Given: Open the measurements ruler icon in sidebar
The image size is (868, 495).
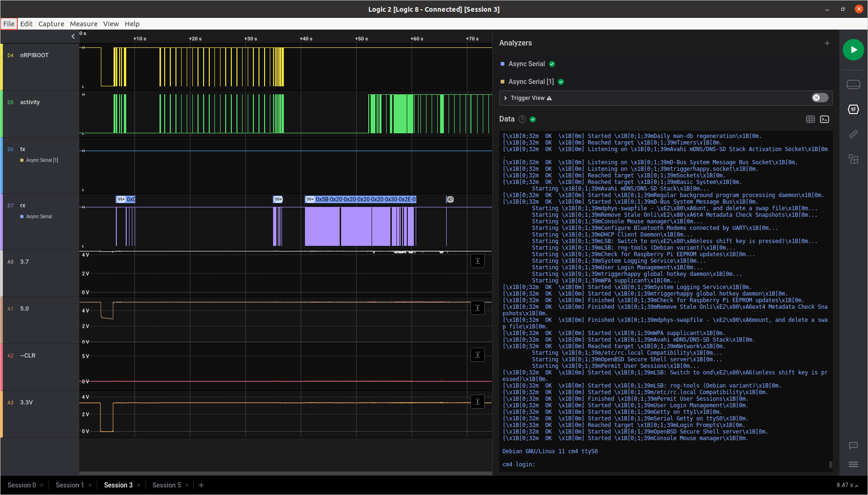Looking at the screenshot, I should 853,135.
